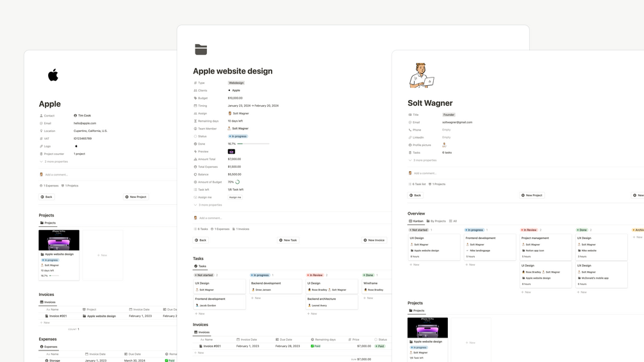Click the Storage row icon in Expenses table

pos(47,360)
